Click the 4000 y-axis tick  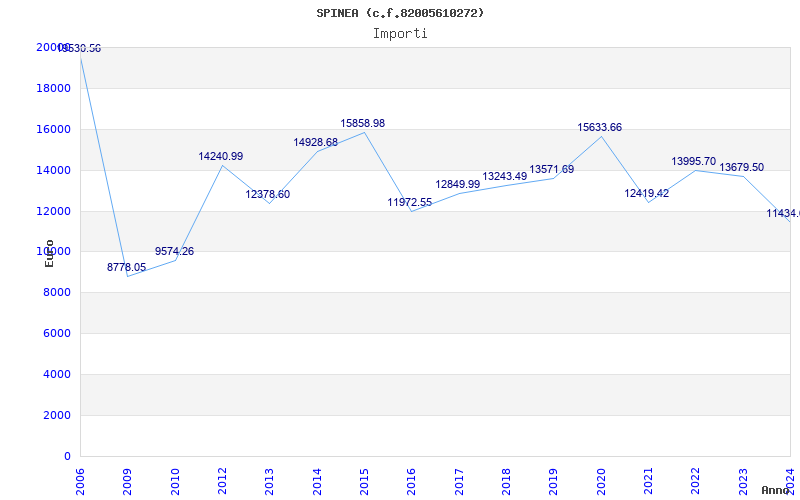56,374
